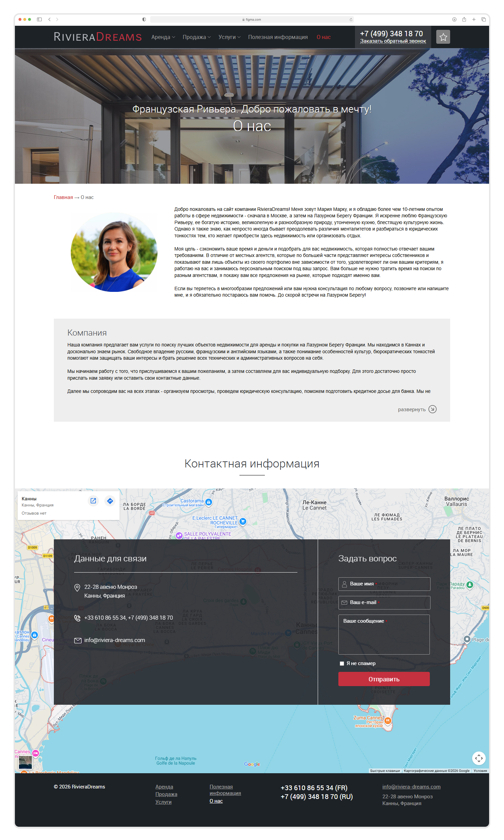
Task: Show the tab overview icon
Action: pyautogui.click(x=484, y=19)
